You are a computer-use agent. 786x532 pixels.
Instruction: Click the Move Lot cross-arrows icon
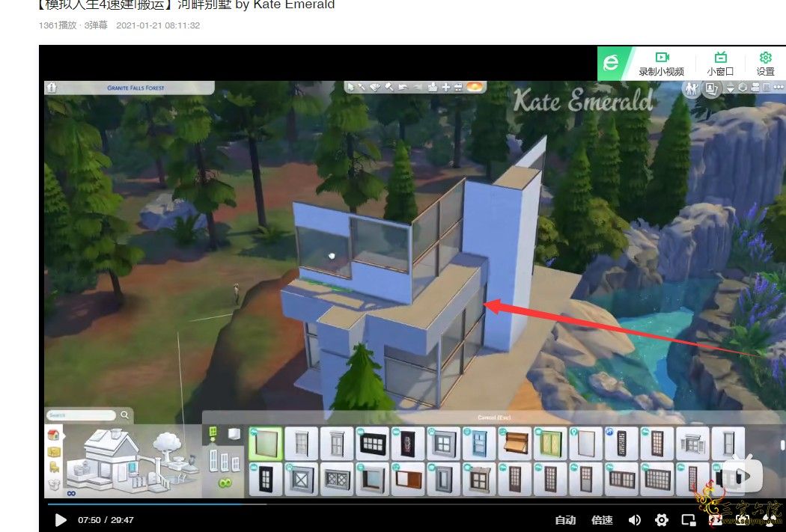coord(445,87)
